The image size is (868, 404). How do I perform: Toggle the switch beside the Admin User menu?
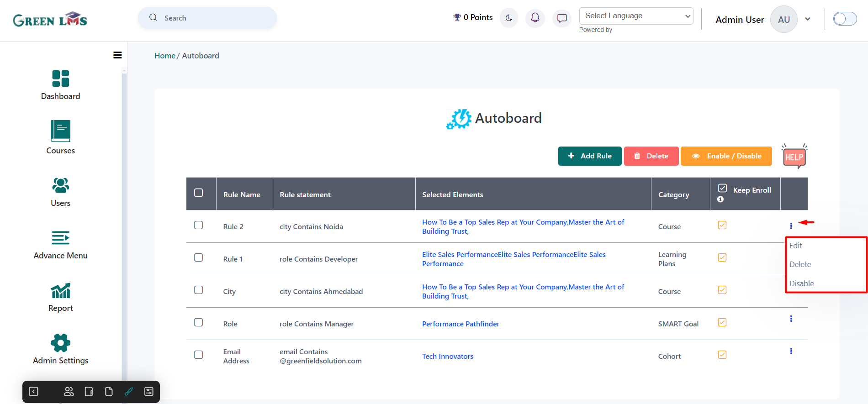(x=845, y=19)
